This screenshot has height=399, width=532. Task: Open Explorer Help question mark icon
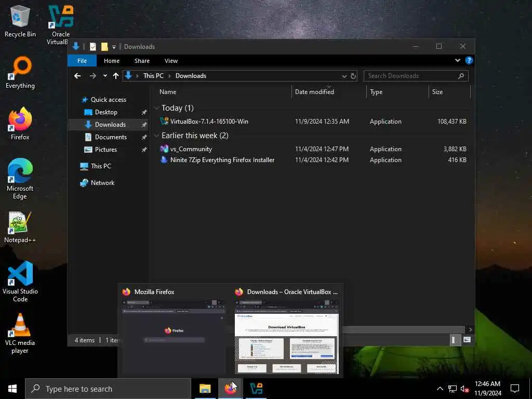click(469, 60)
